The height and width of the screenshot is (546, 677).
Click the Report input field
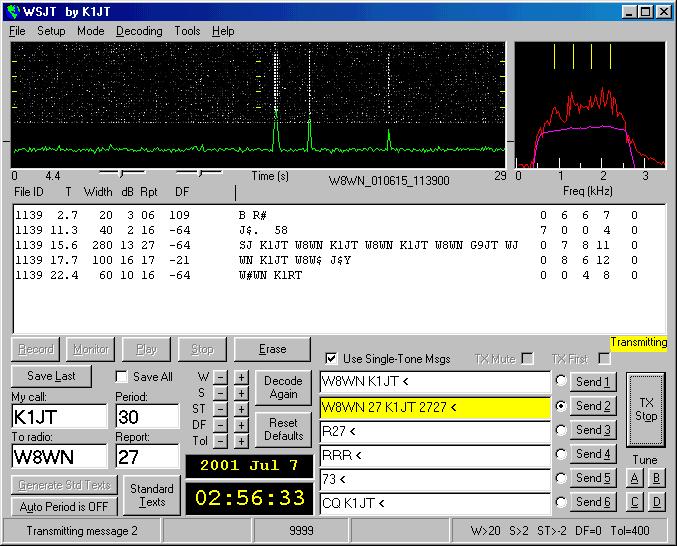point(147,457)
